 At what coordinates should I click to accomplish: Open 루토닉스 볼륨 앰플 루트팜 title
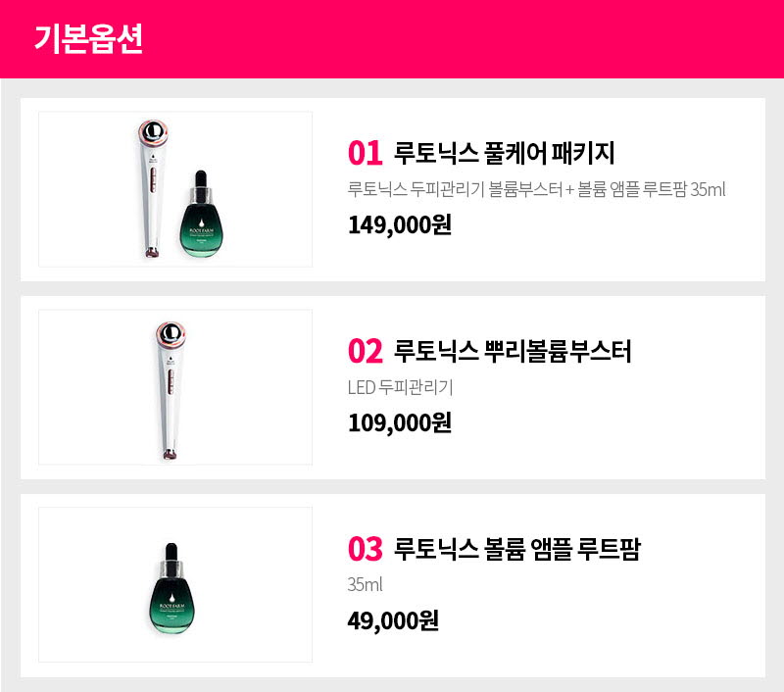coord(517,549)
